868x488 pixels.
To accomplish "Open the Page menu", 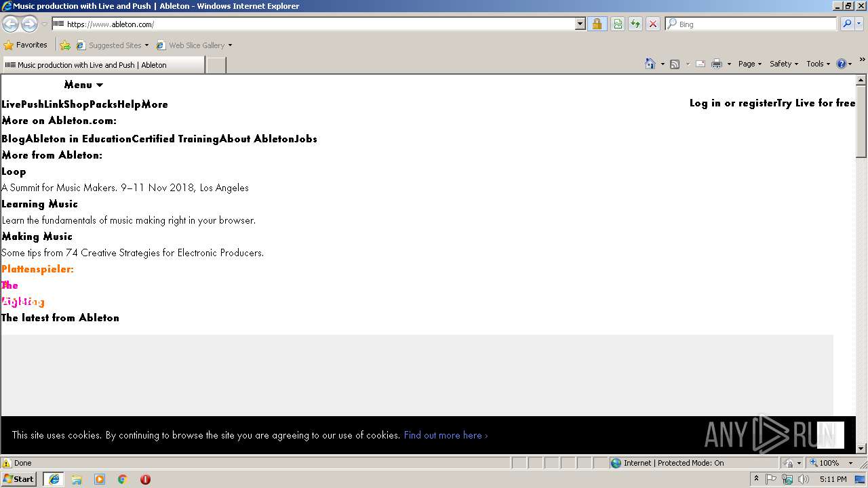I will coord(749,64).
